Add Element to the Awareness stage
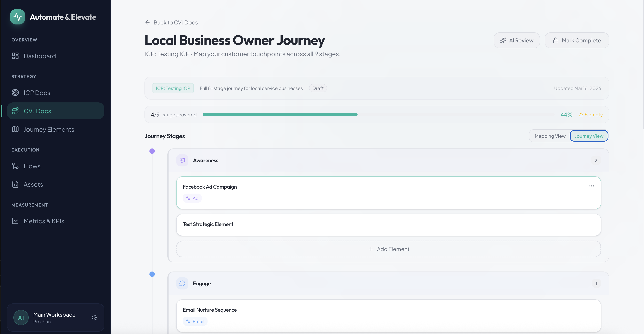The image size is (644, 334). point(389,249)
